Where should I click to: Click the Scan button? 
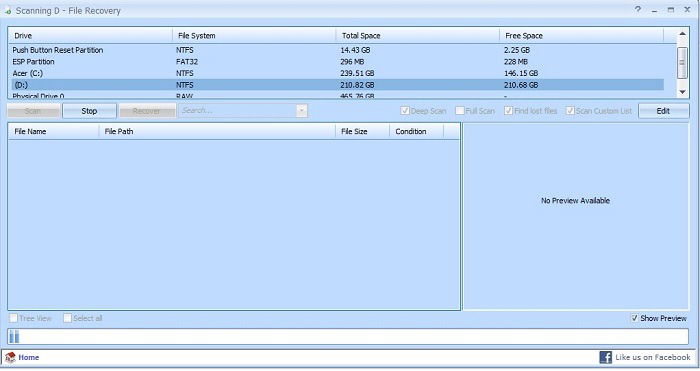pos(33,111)
